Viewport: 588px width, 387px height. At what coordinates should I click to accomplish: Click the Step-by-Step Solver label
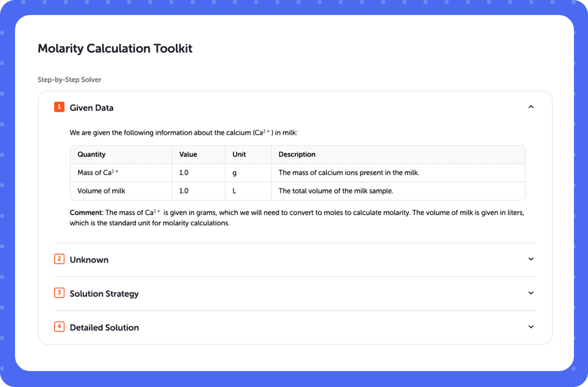tap(70, 80)
